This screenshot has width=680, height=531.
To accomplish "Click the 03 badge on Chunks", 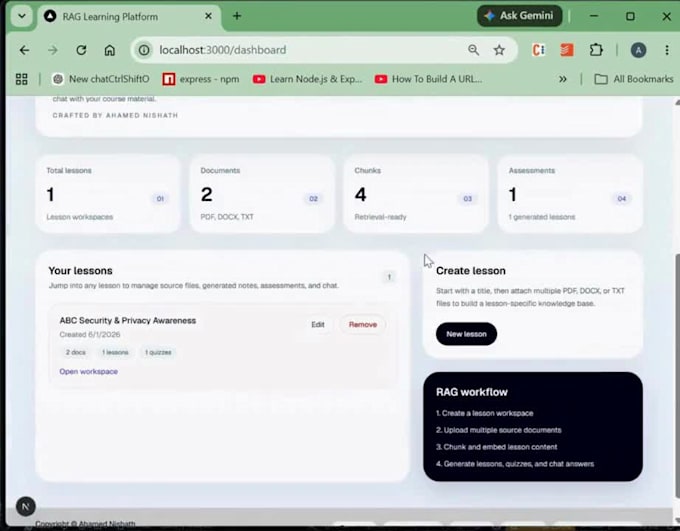I will [467, 199].
